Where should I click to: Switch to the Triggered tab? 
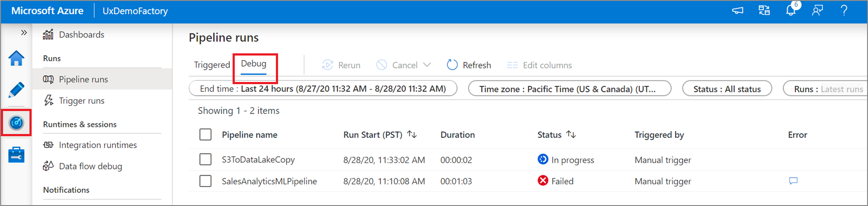(212, 65)
